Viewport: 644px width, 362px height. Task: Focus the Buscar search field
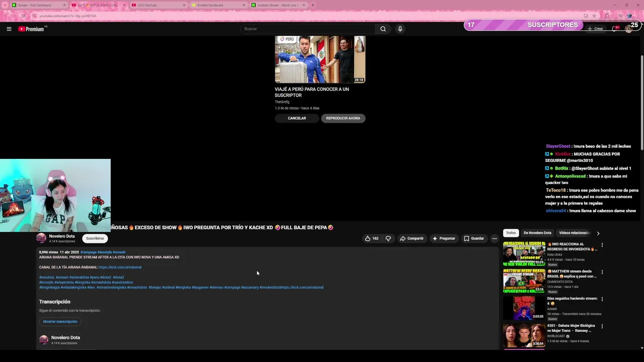tap(308, 29)
